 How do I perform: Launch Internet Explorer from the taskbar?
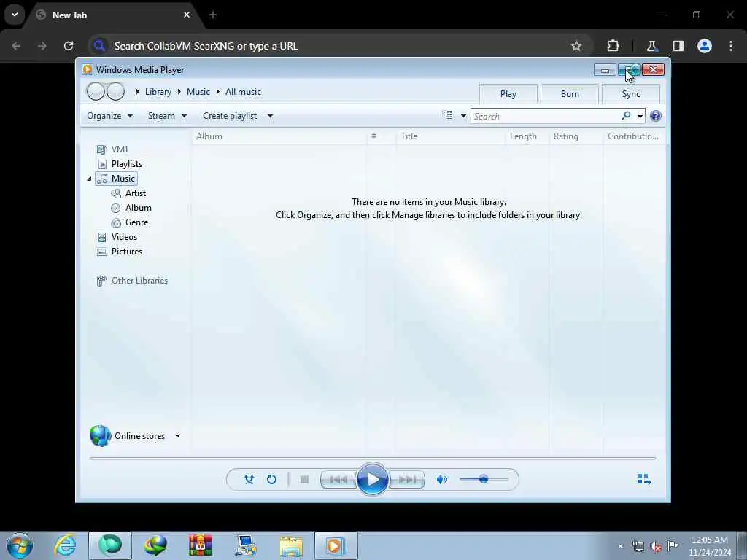coord(64,545)
